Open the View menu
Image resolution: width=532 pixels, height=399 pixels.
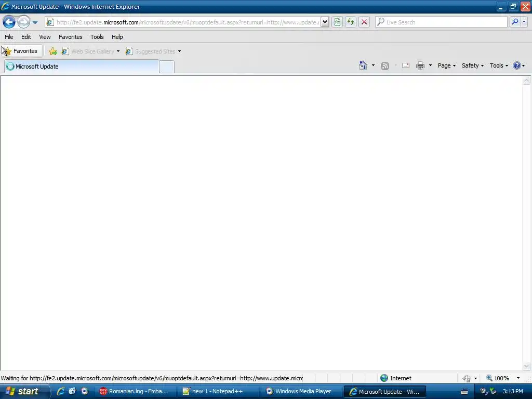point(45,37)
